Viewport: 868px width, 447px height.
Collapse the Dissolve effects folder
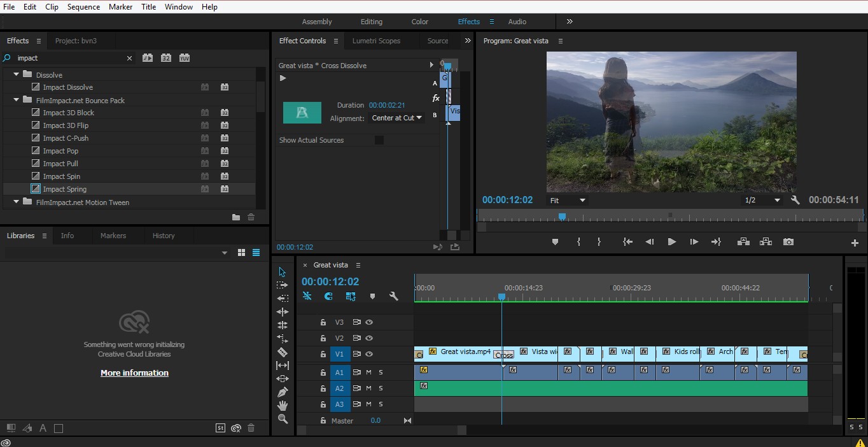coord(17,74)
